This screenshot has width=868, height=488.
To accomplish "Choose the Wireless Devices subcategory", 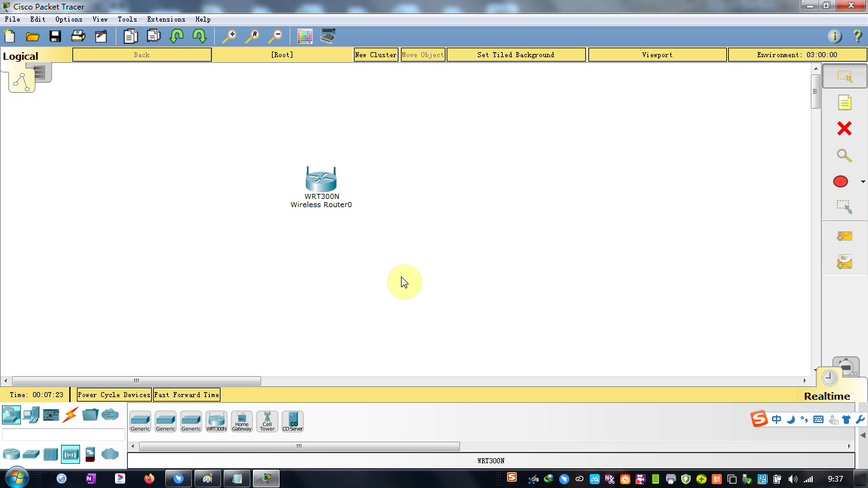I will click(x=71, y=454).
